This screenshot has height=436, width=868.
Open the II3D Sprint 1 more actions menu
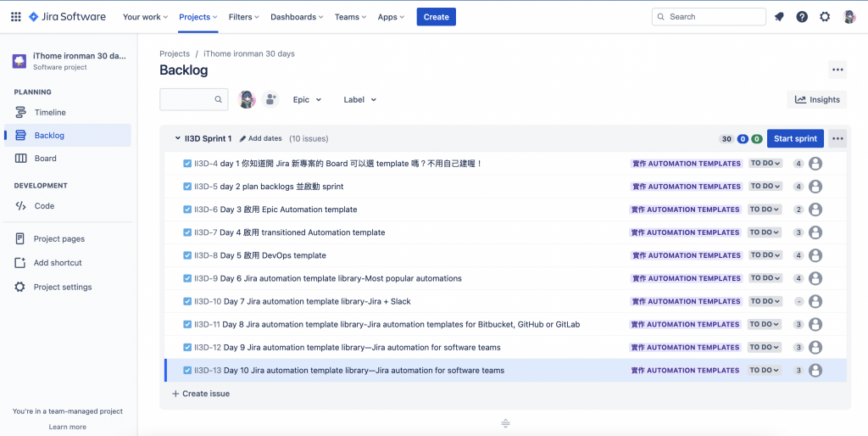pyautogui.click(x=837, y=138)
